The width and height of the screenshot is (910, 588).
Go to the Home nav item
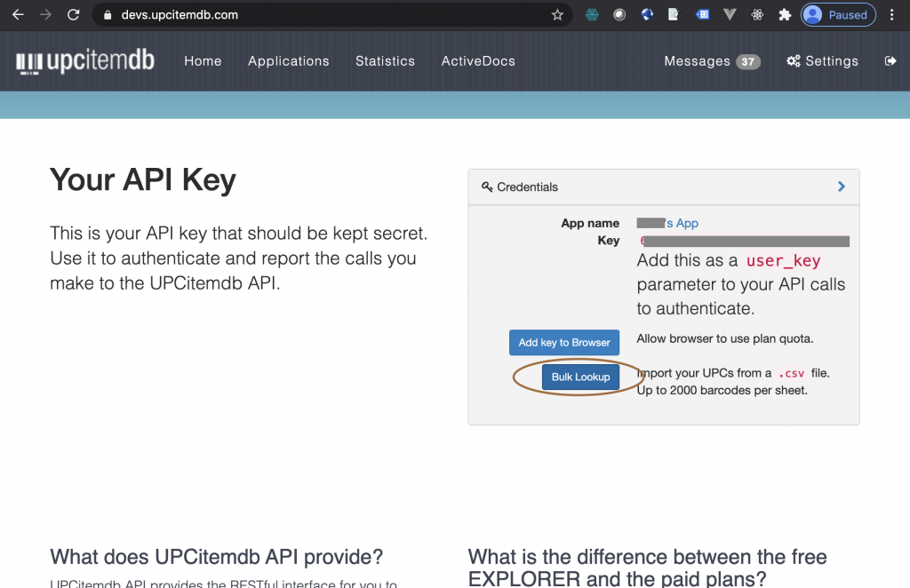coord(204,61)
